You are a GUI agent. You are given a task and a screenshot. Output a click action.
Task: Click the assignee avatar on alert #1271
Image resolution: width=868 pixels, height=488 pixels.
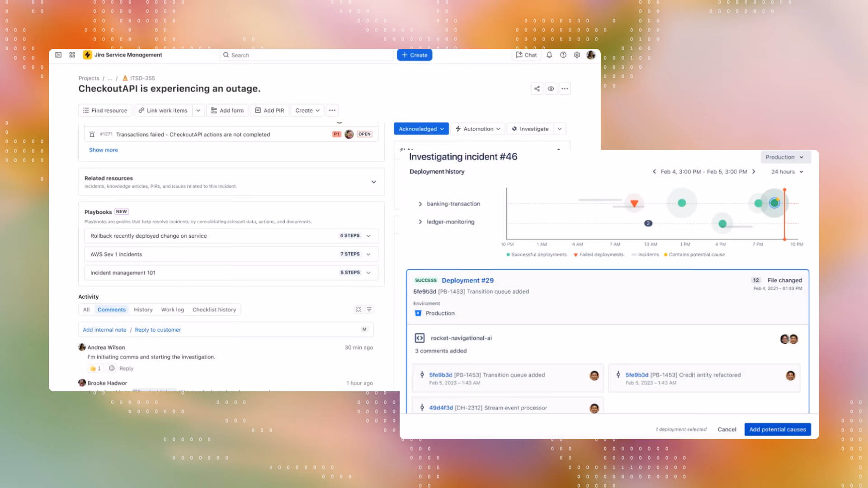pos(349,134)
